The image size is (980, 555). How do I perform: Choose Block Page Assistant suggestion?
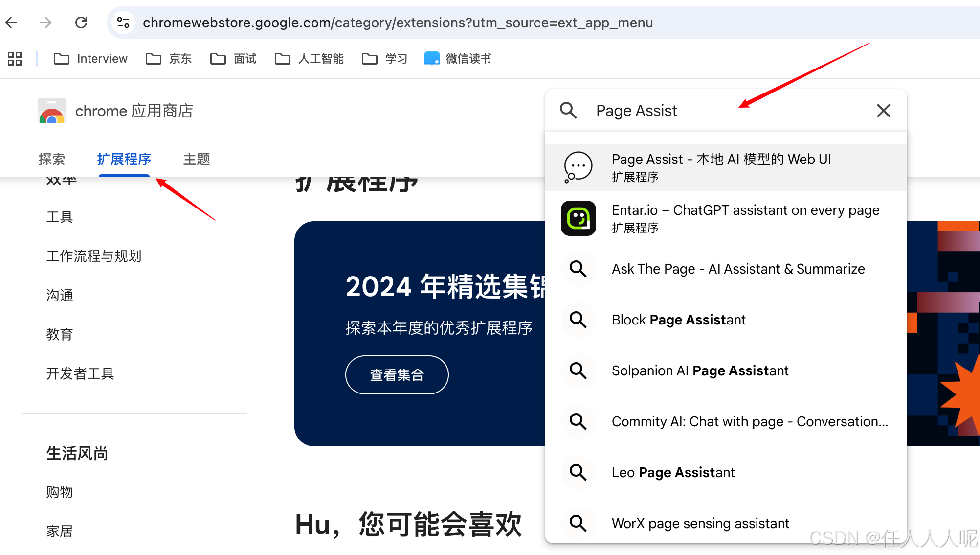[726, 320]
